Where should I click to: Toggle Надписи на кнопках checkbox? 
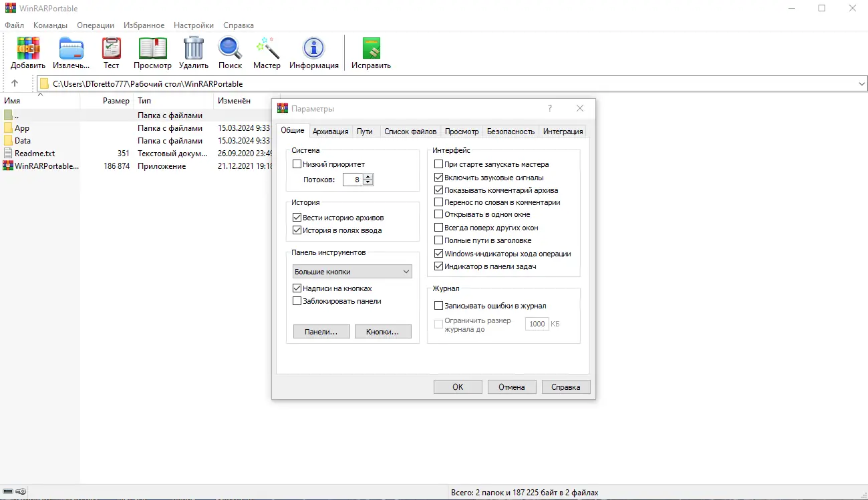[x=297, y=288]
